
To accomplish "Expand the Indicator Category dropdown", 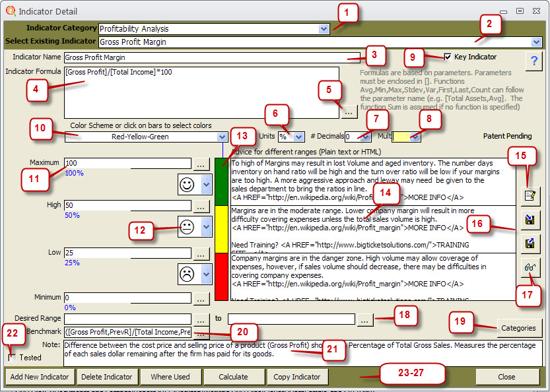I will tap(323, 29).
